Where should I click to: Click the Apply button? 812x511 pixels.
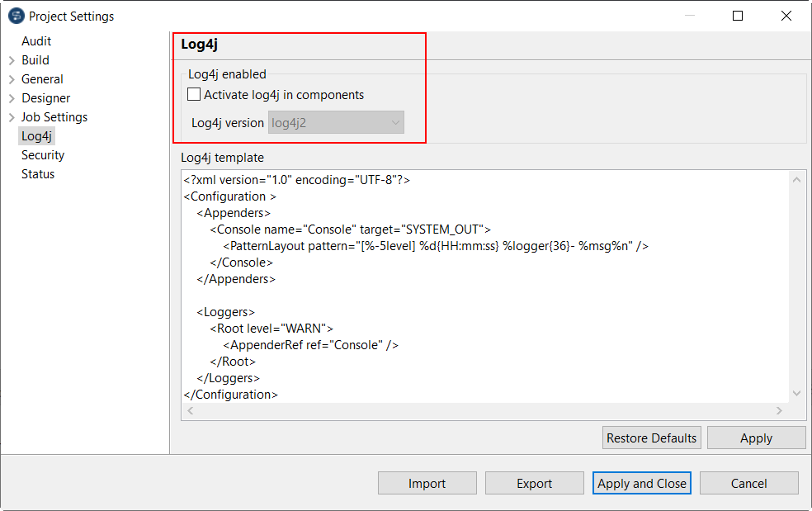coord(756,438)
